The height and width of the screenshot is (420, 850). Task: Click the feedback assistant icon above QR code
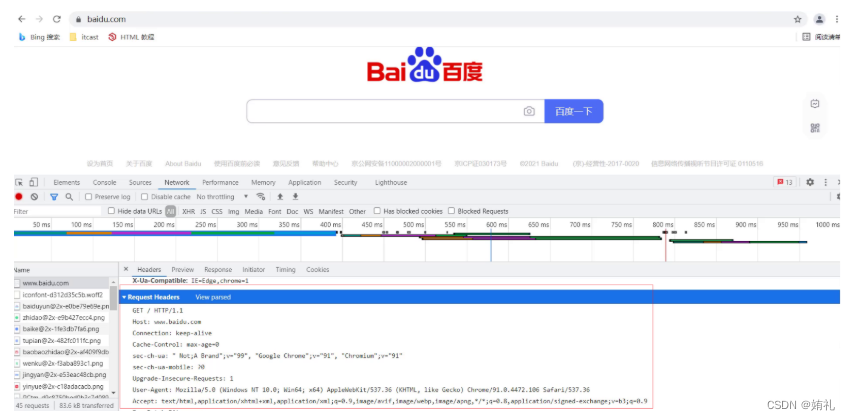(815, 104)
